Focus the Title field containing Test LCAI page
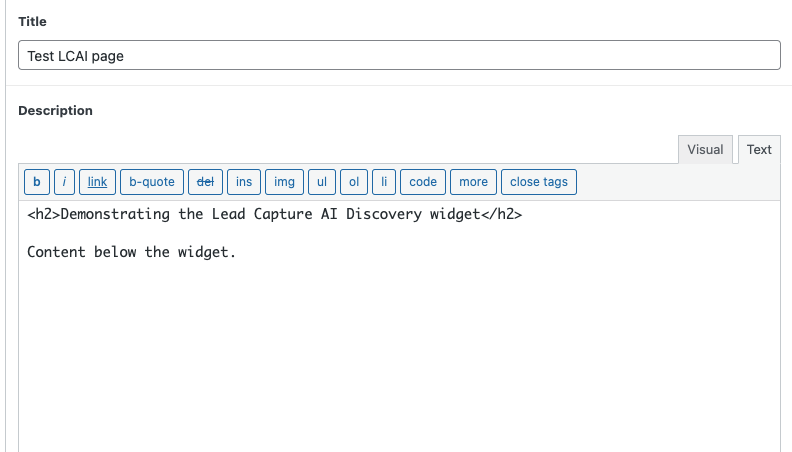This screenshot has height=452, width=792. coord(399,55)
